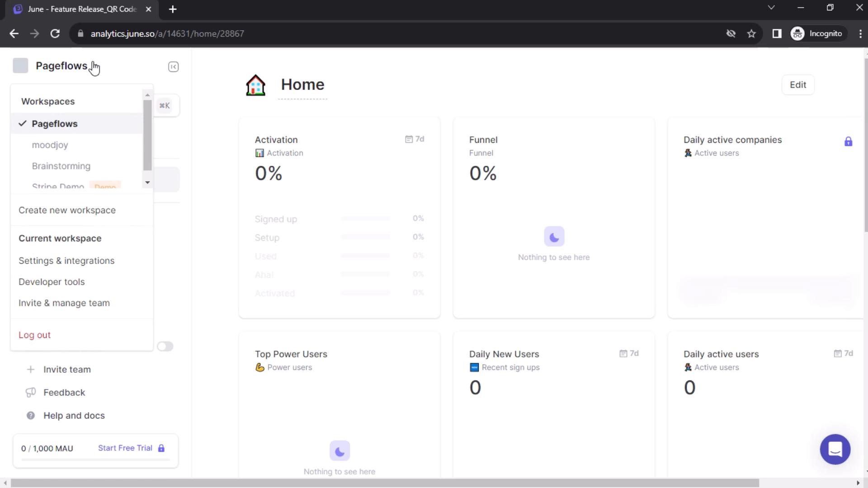This screenshot has width=868, height=488.
Task: Select Settings & integrations menu item
Action: pos(66,260)
